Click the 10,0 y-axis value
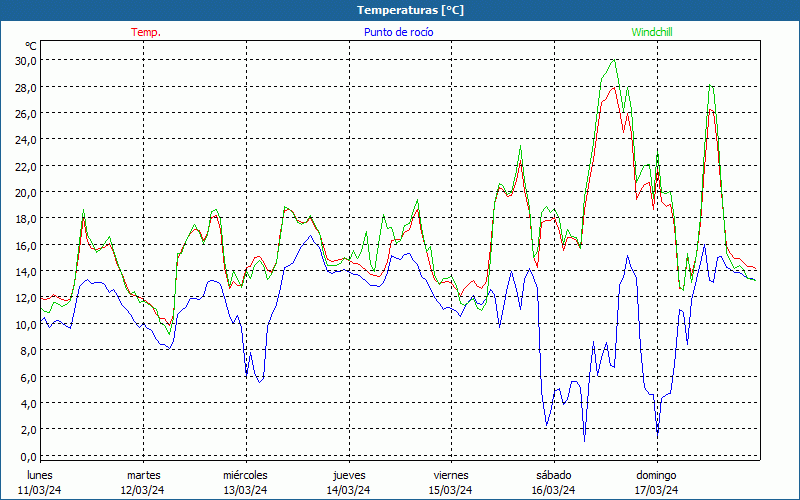Viewport: 800px width, 500px height. point(26,324)
